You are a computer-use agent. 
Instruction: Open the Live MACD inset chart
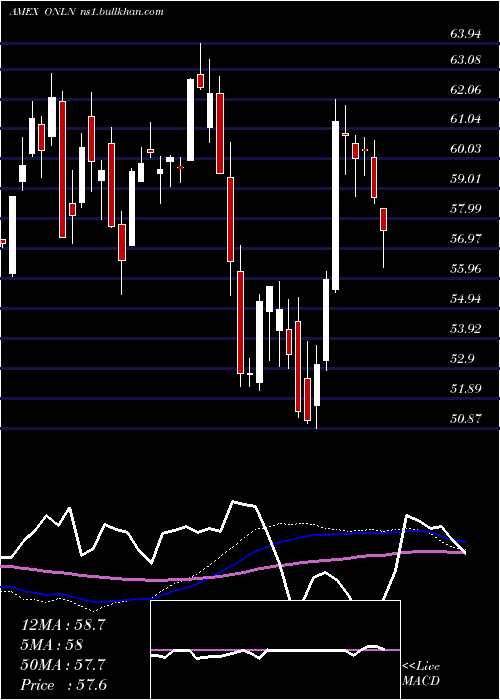[x=275, y=650]
